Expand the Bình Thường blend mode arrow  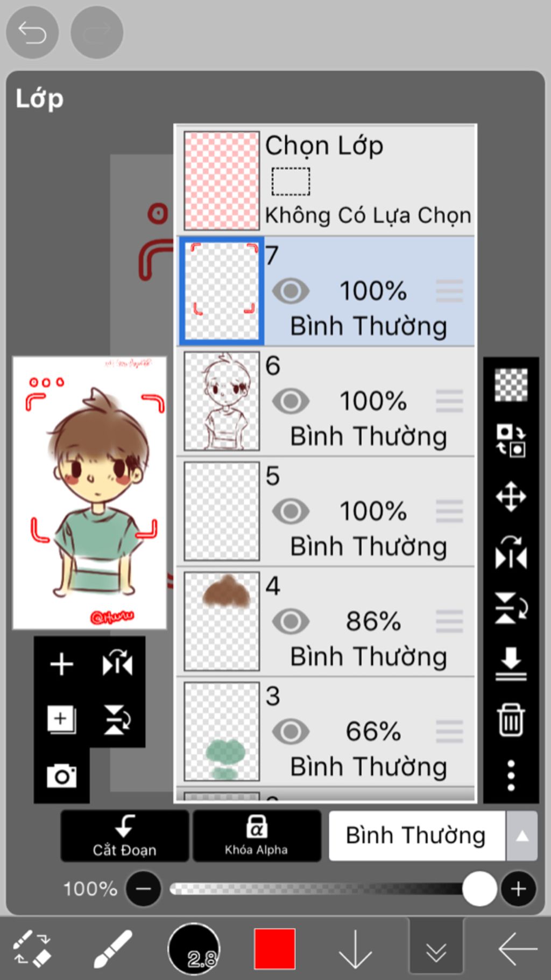click(522, 836)
